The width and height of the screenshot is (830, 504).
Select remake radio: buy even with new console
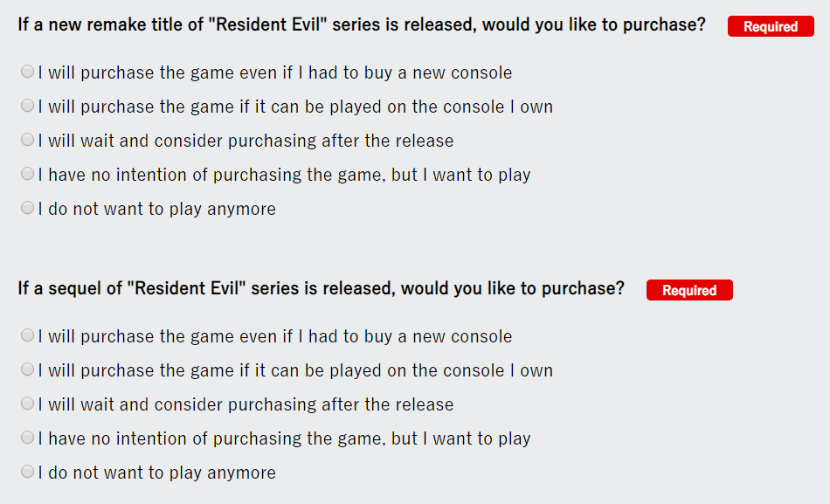tap(28, 72)
